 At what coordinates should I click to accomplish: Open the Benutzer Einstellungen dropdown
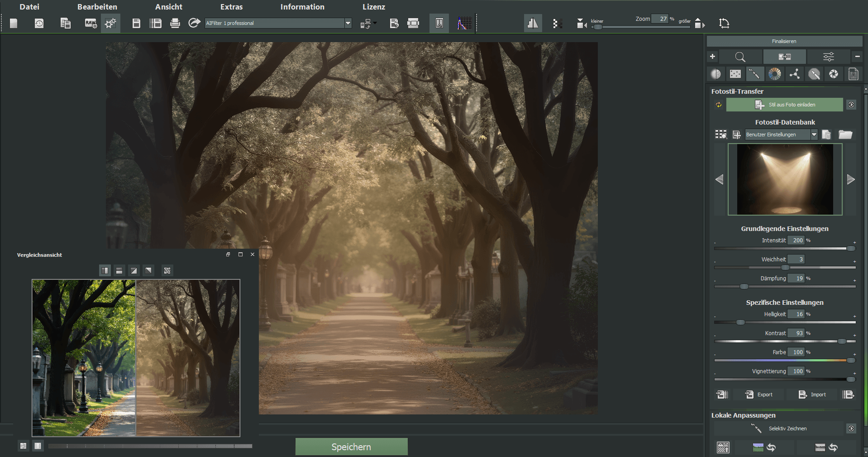coord(781,135)
